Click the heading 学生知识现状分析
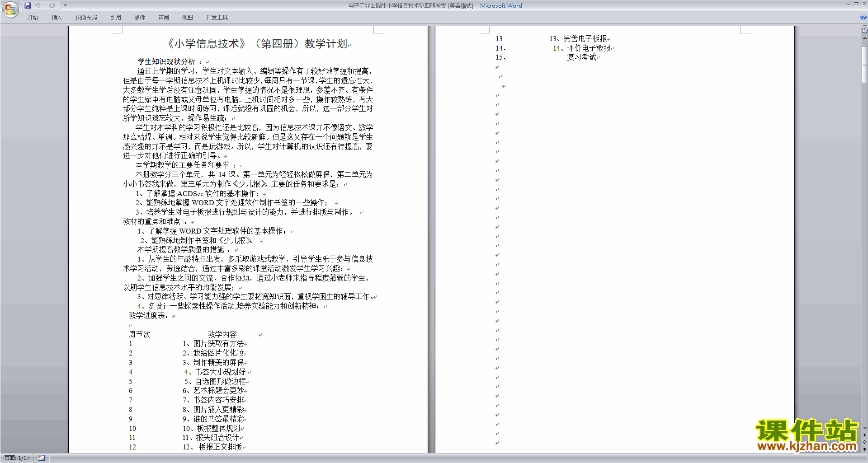 [x=166, y=61]
